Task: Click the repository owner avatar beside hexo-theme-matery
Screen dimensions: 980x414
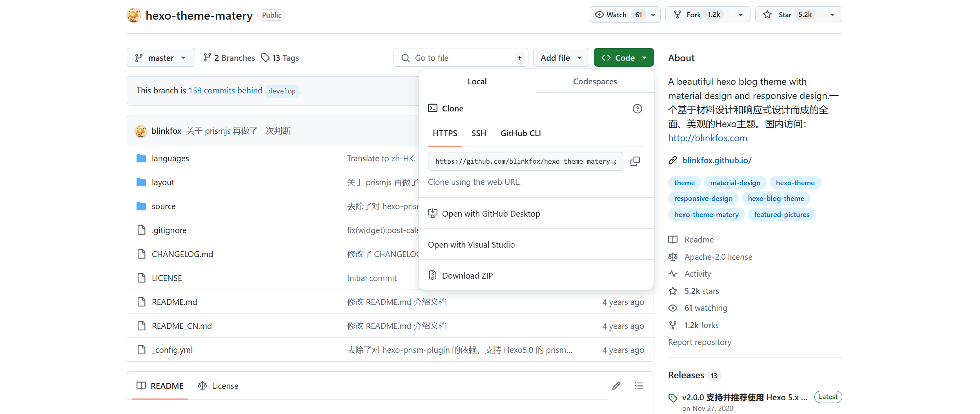Action: pyautogui.click(x=134, y=15)
